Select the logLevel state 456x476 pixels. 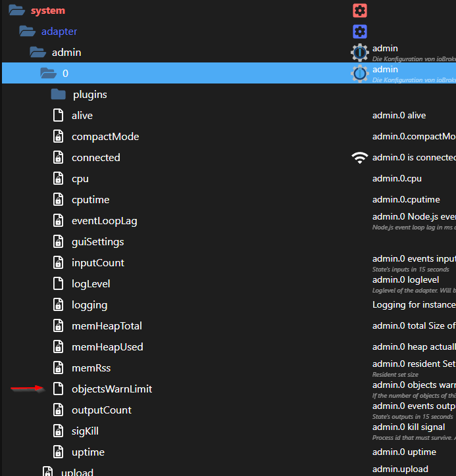91,284
